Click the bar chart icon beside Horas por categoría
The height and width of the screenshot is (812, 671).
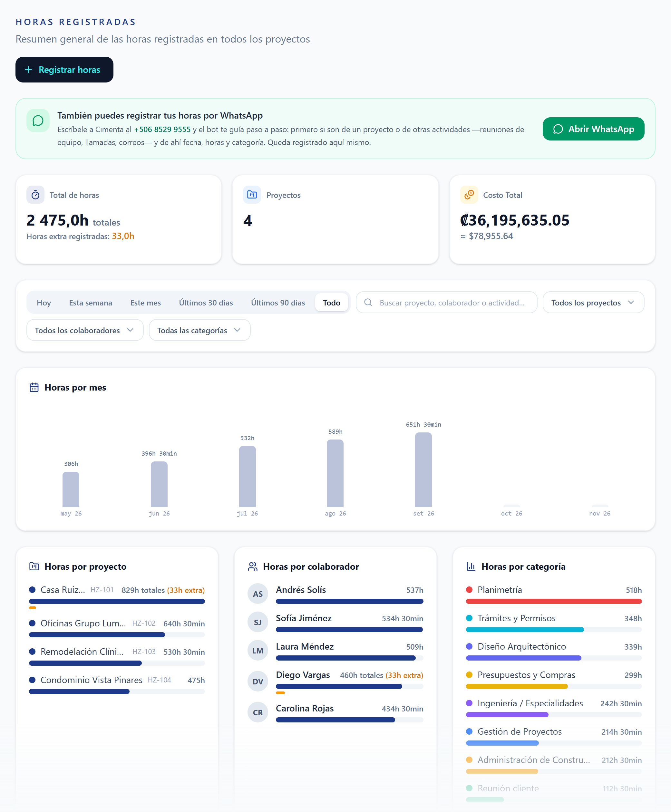pos(471,566)
